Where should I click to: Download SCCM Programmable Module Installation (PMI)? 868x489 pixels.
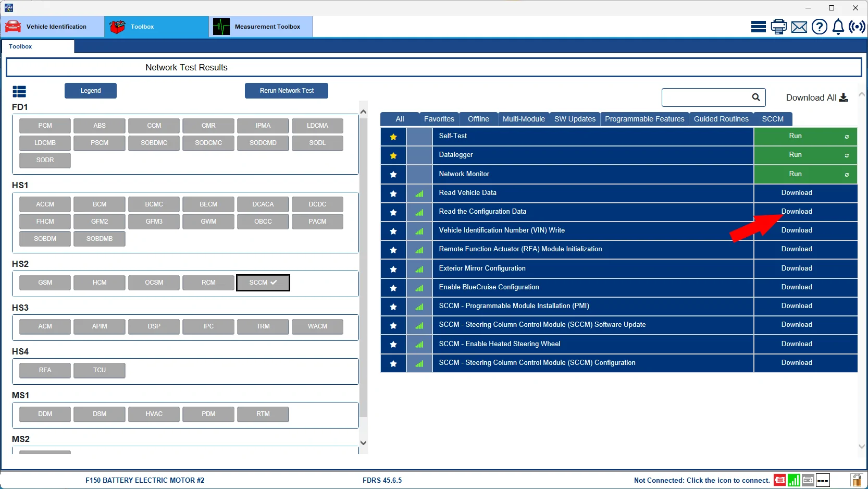click(805, 306)
